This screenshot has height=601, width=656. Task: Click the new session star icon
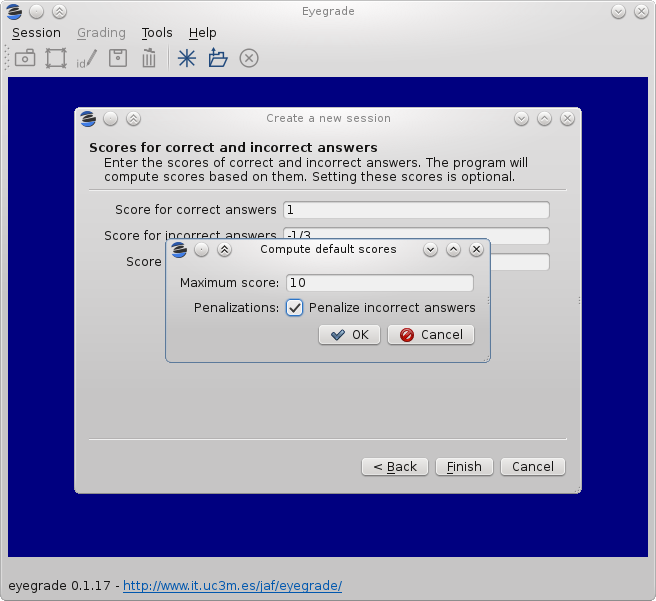pyautogui.click(x=187, y=58)
